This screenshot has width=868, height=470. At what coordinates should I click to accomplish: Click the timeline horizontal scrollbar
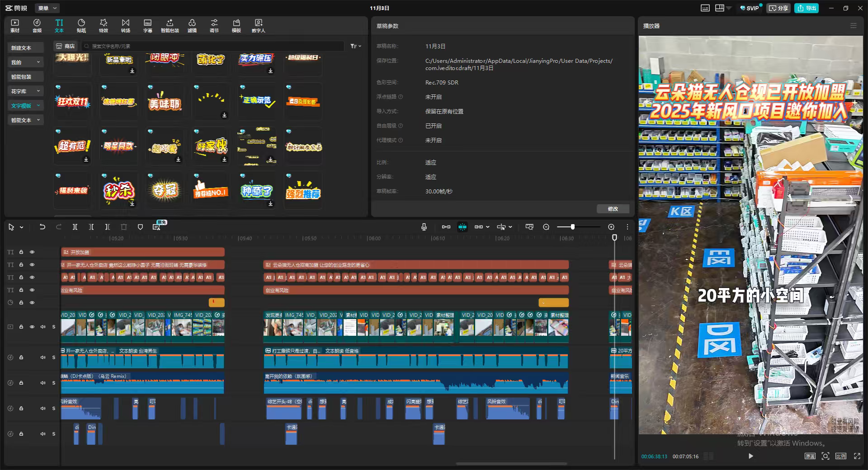coord(511,464)
